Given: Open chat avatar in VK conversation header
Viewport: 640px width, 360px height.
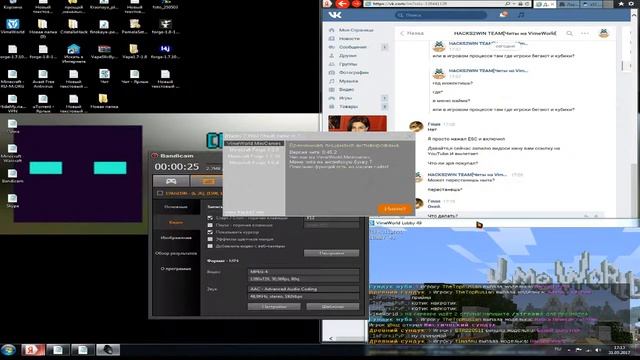Looking at the screenshot, I should (604, 33).
